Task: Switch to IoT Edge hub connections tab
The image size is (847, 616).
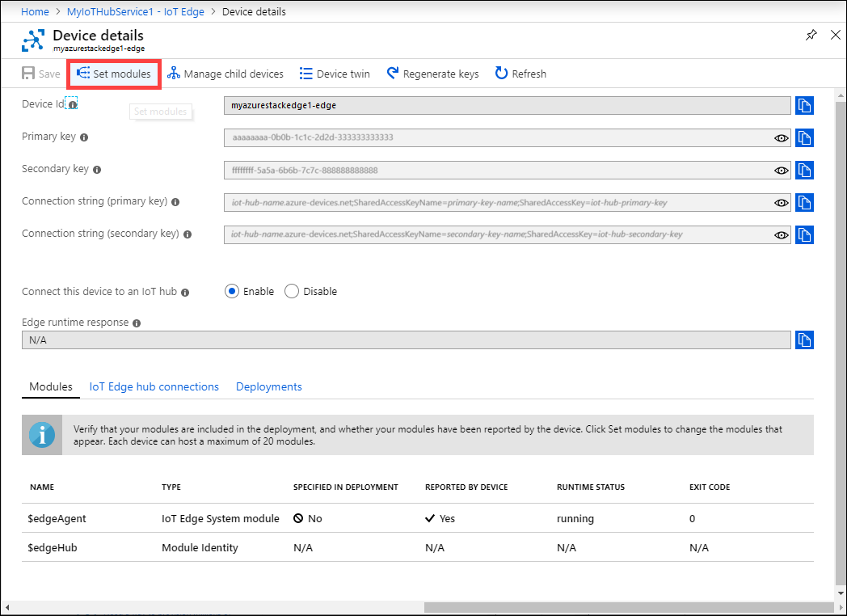Action: [x=154, y=387]
